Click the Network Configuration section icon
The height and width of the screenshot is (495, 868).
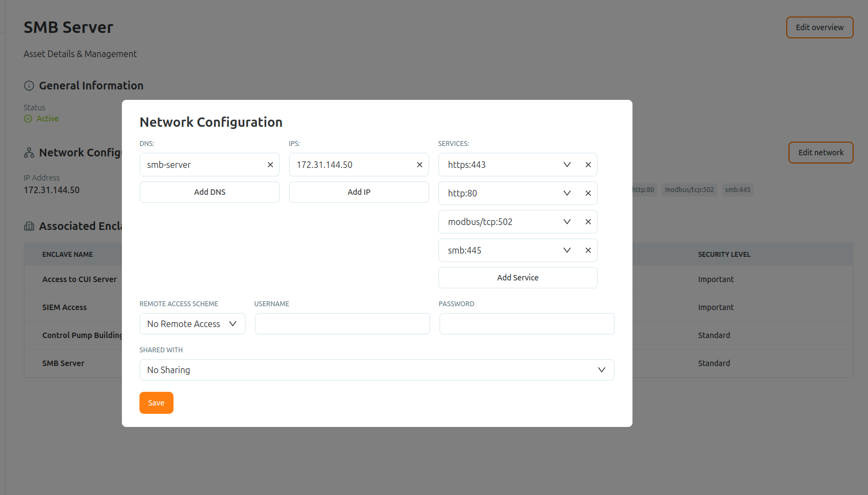coord(29,153)
